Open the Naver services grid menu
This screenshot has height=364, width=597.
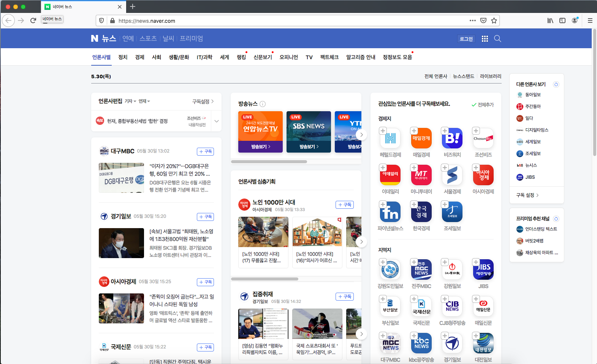485,39
